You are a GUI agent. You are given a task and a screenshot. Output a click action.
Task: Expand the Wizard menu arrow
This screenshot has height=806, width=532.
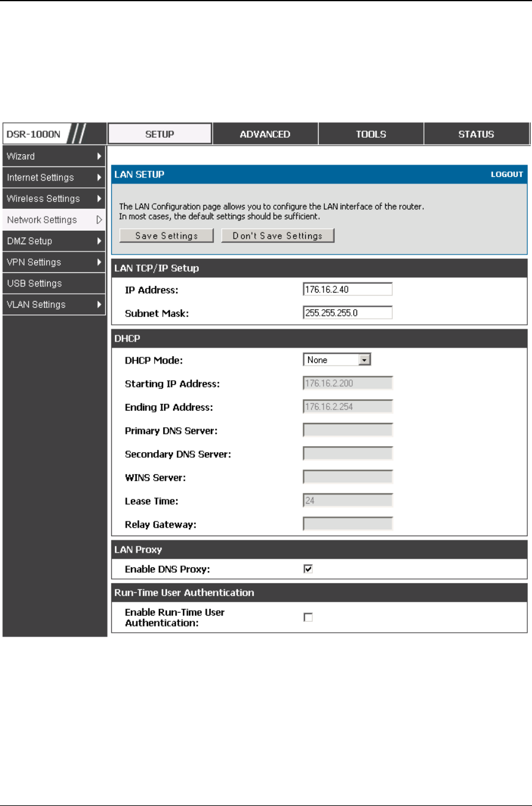99,156
